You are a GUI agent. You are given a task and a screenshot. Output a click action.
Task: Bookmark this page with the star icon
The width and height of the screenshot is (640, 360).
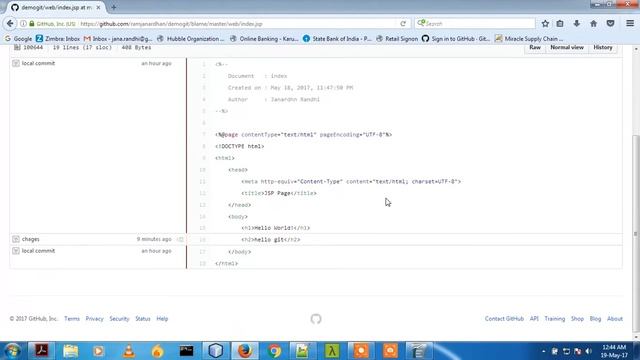pyautogui.click(x=545, y=24)
